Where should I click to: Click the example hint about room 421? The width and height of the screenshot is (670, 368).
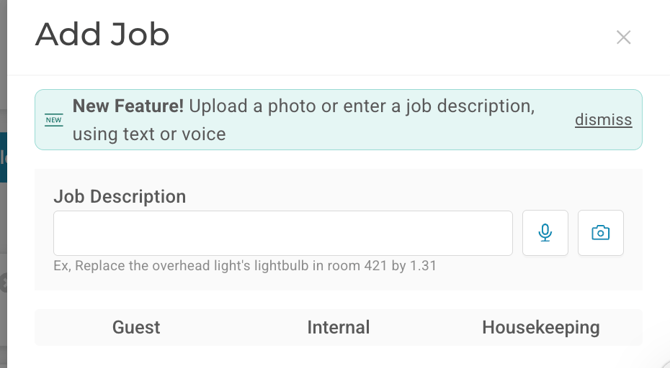pyautogui.click(x=245, y=266)
